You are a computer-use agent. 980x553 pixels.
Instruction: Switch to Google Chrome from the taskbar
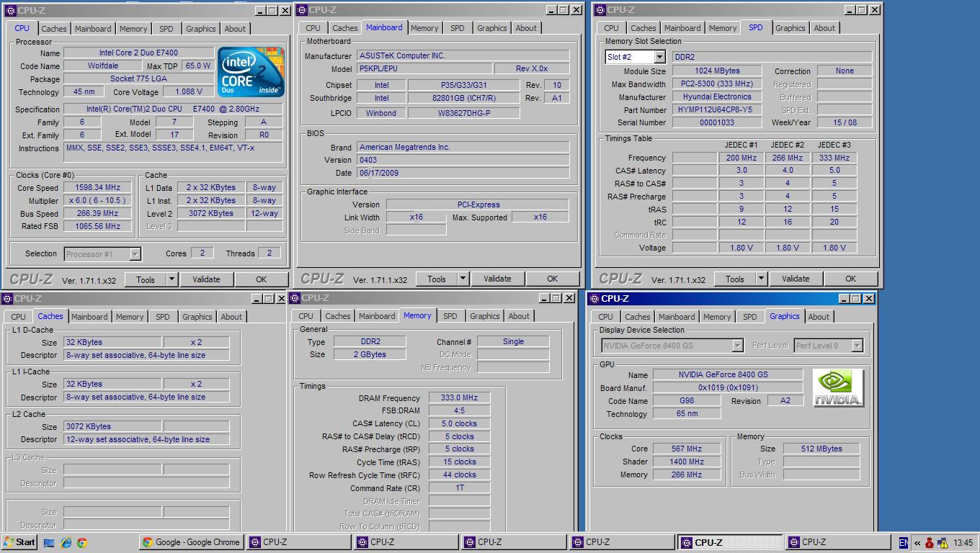191,542
